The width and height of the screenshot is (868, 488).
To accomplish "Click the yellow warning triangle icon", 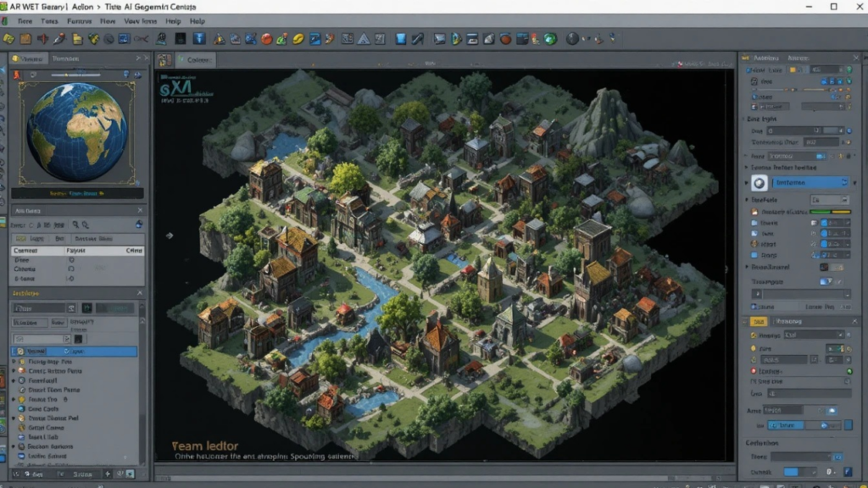I will [x=220, y=39].
